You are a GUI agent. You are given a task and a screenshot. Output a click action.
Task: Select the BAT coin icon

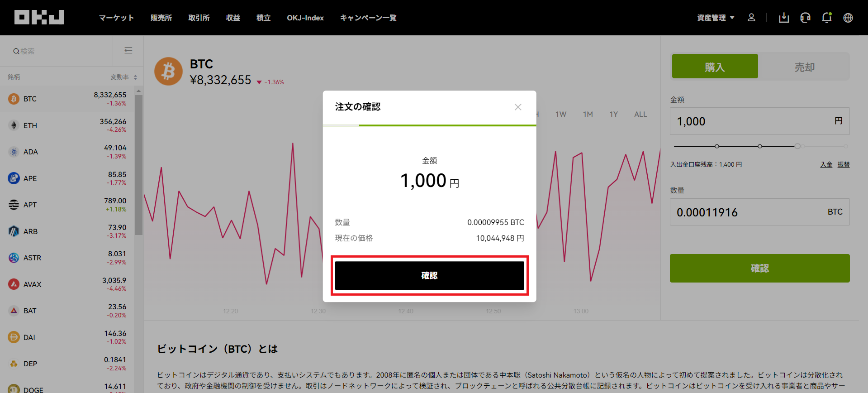(x=14, y=311)
